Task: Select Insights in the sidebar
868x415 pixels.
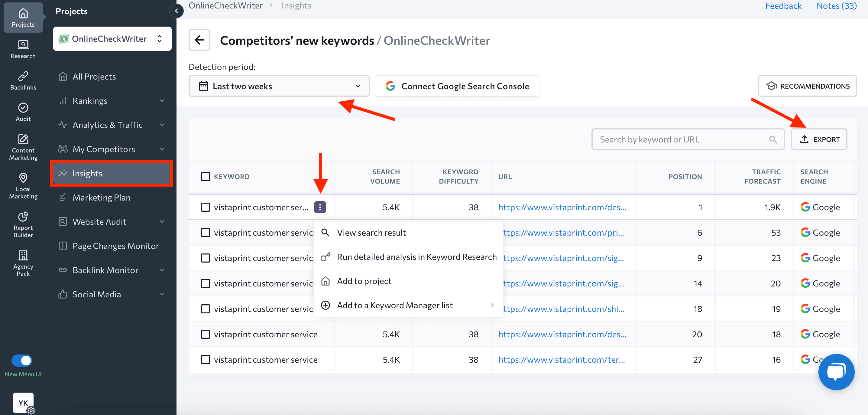Action: [111, 173]
